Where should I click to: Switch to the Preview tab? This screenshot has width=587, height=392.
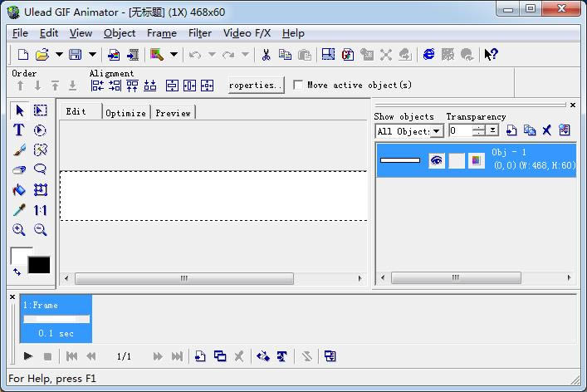pyautogui.click(x=173, y=113)
